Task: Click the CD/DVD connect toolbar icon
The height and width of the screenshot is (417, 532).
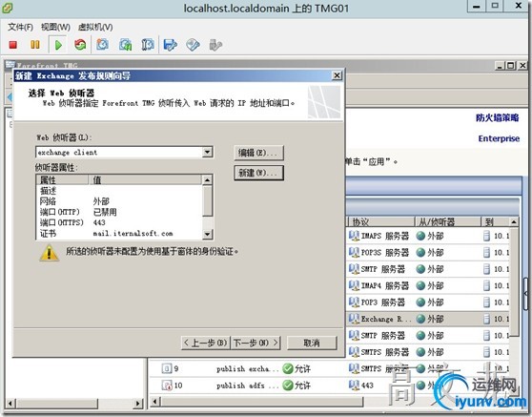Action: coord(193,45)
